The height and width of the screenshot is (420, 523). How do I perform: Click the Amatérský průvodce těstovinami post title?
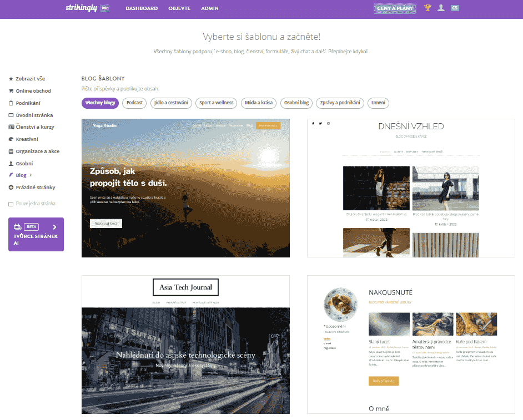pyautogui.click(x=431, y=345)
